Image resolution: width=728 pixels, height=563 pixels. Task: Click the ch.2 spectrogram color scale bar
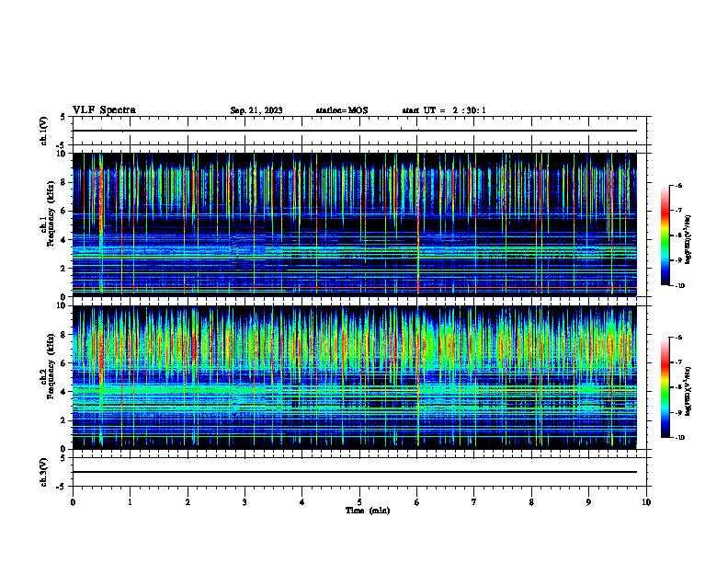coord(665,387)
